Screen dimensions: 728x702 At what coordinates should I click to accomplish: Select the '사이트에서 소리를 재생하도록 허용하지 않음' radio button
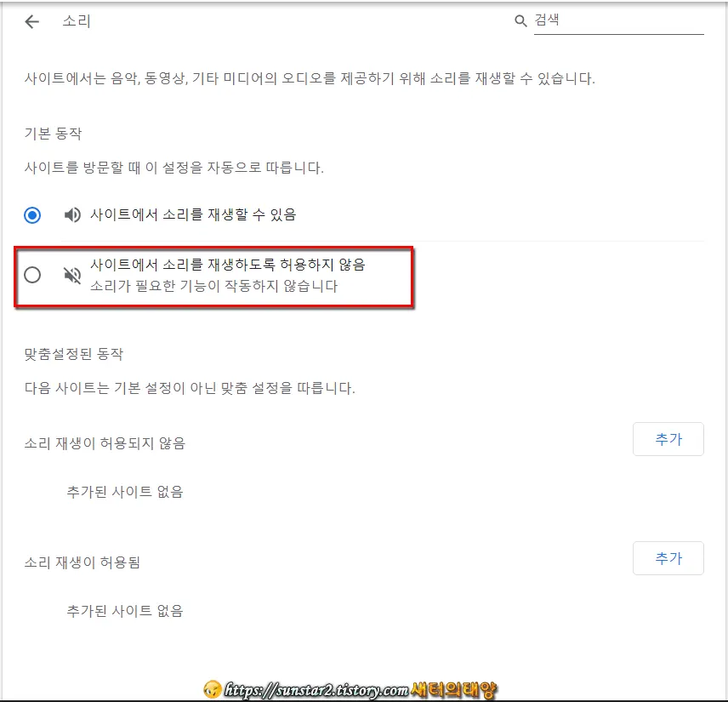coord(31,275)
